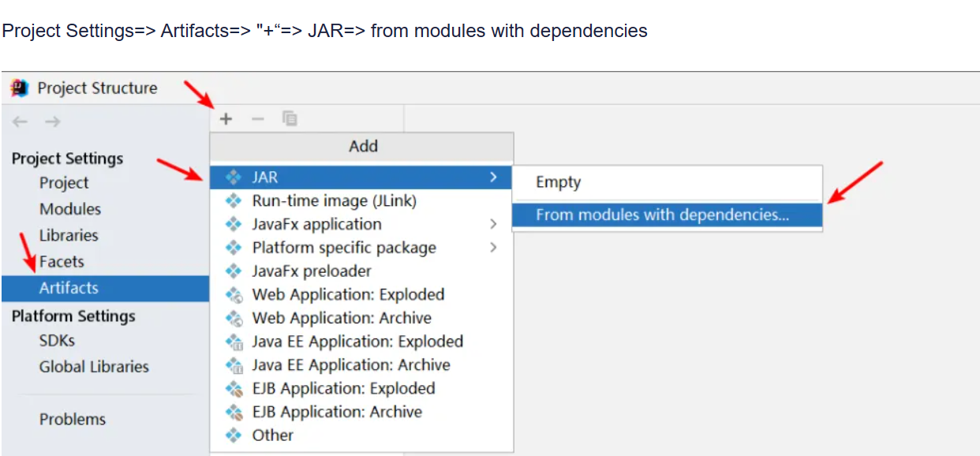
Task: Pick Java EE Application: Archive entry
Action: (350, 365)
